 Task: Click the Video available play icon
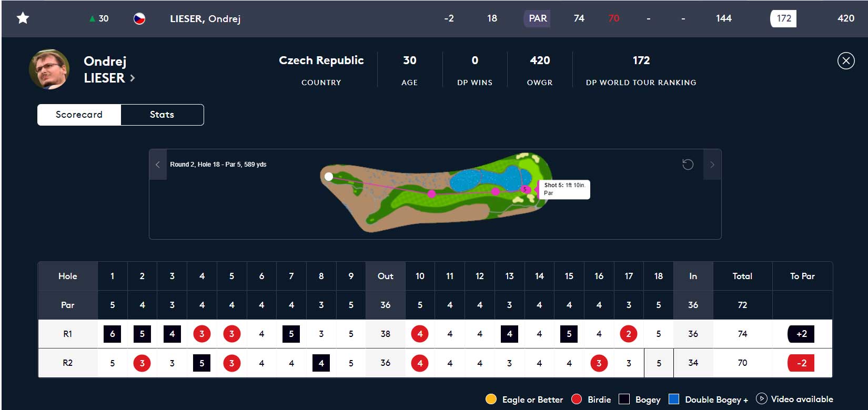[761, 399]
